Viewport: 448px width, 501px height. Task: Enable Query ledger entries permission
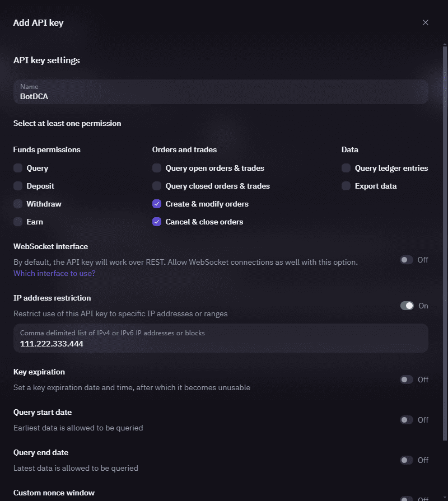tap(346, 168)
